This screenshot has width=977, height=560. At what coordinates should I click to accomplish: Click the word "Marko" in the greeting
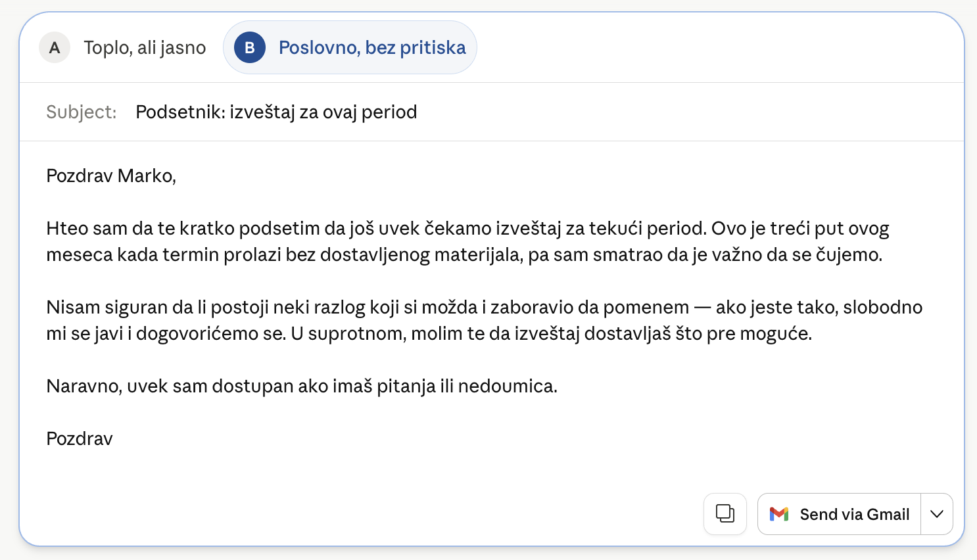click(x=145, y=175)
